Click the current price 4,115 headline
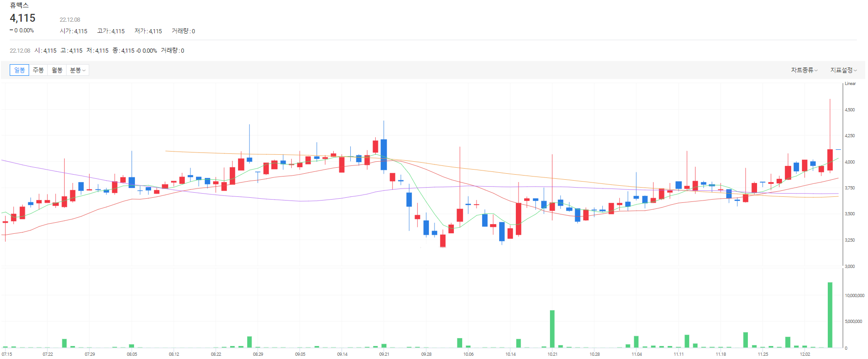Screen dimensions: 868x359 click(23, 18)
